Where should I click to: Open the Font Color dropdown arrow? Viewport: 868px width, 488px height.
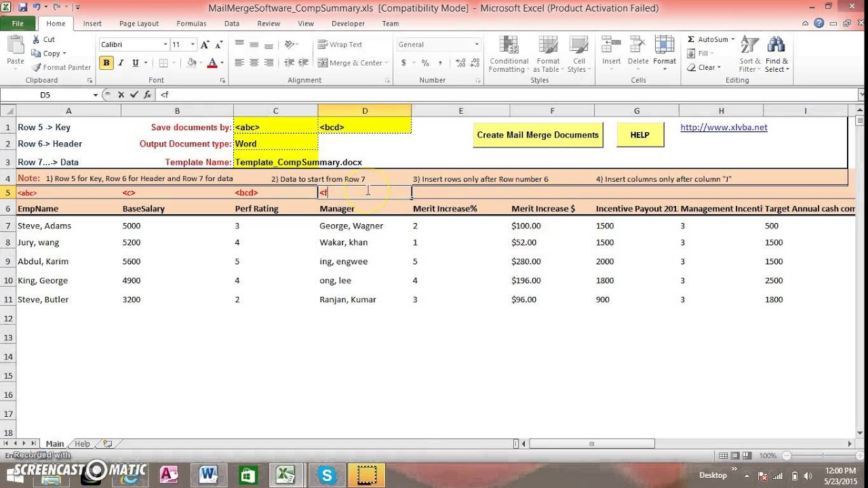222,63
